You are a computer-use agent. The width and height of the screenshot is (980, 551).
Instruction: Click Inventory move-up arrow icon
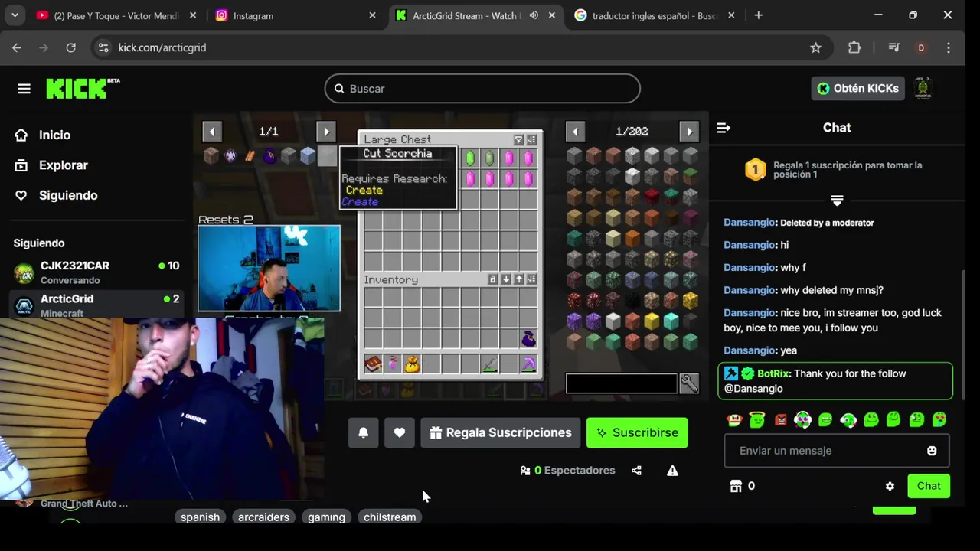[x=519, y=279]
